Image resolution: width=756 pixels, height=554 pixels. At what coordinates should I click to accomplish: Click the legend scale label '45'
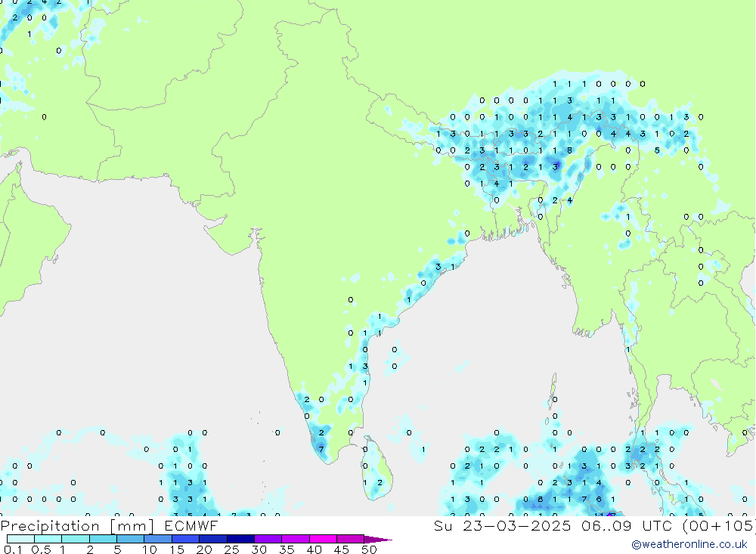click(342, 549)
